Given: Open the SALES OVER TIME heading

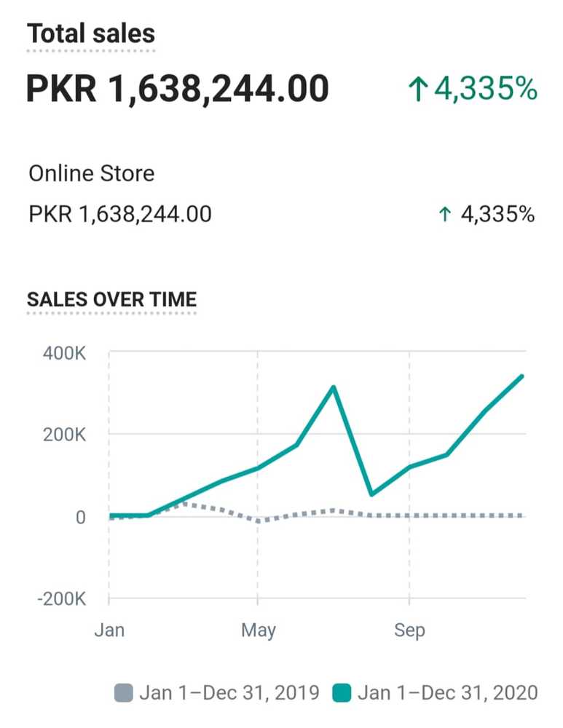Looking at the screenshot, I should (111, 299).
